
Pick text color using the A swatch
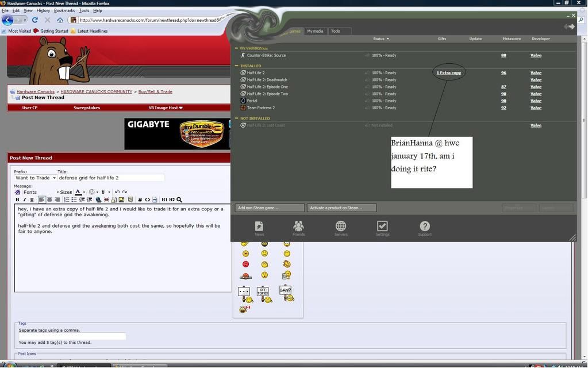click(x=78, y=192)
